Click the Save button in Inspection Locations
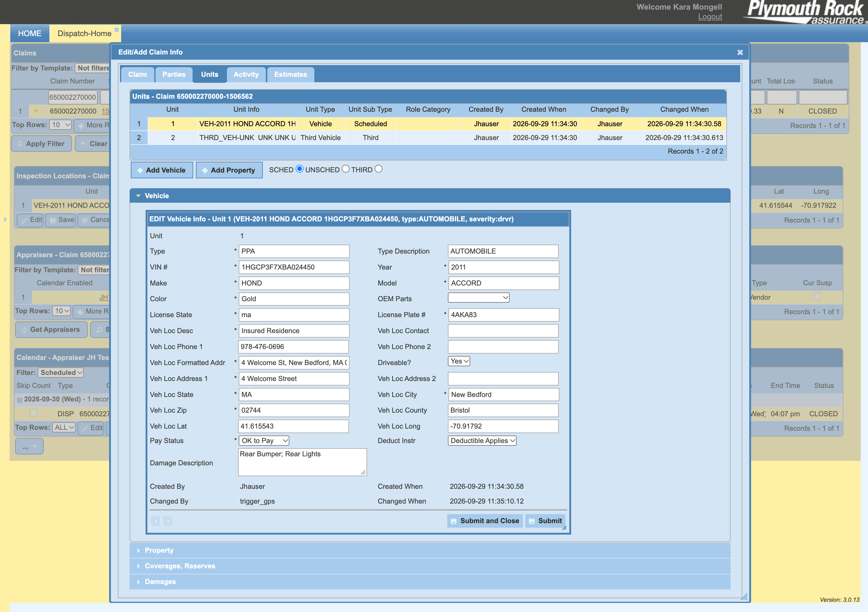The image size is (868, 612). point(61,220)
